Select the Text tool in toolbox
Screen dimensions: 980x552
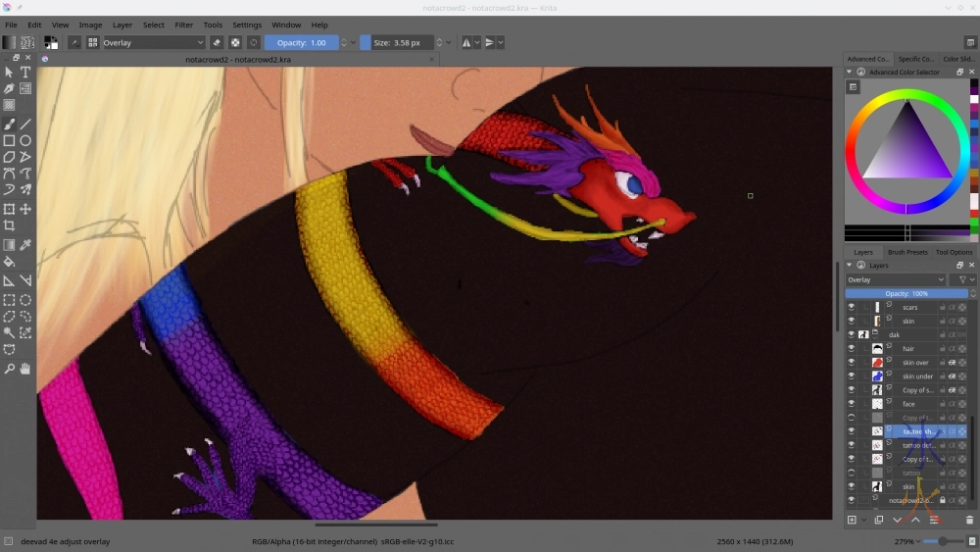pyautogui.click(x=25, y=72)
